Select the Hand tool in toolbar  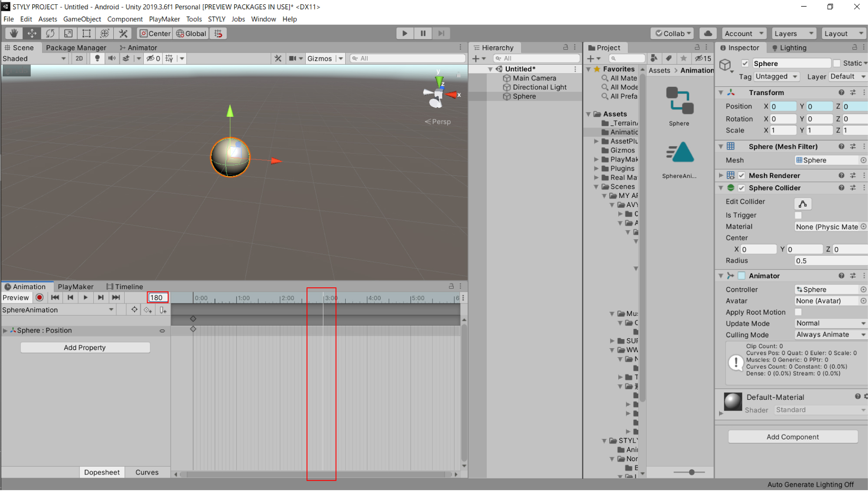[x=14, y=33]
